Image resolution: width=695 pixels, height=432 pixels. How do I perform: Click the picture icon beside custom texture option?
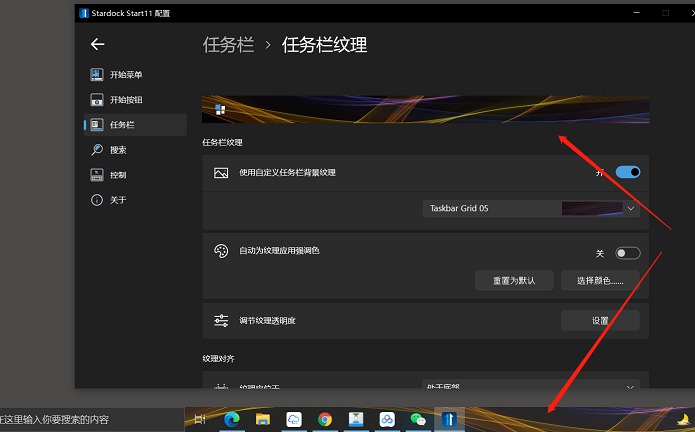(221, 173)
